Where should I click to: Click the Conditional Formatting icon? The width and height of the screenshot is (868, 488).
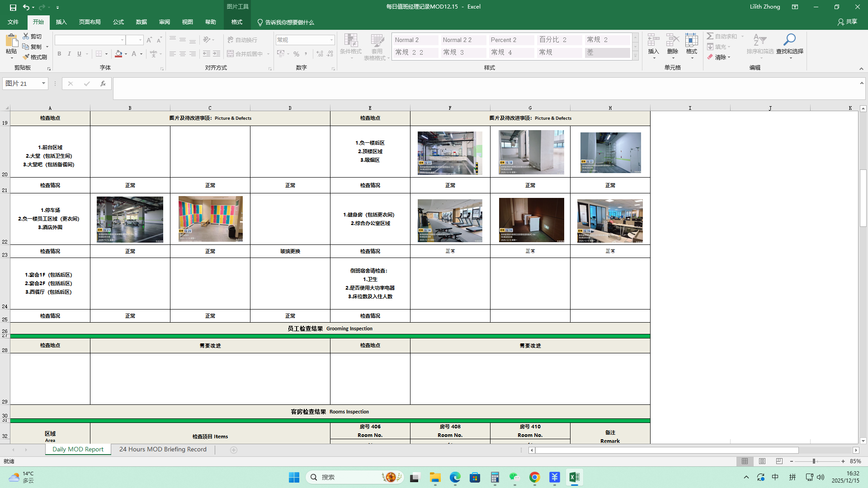click(x=350, y=41)
